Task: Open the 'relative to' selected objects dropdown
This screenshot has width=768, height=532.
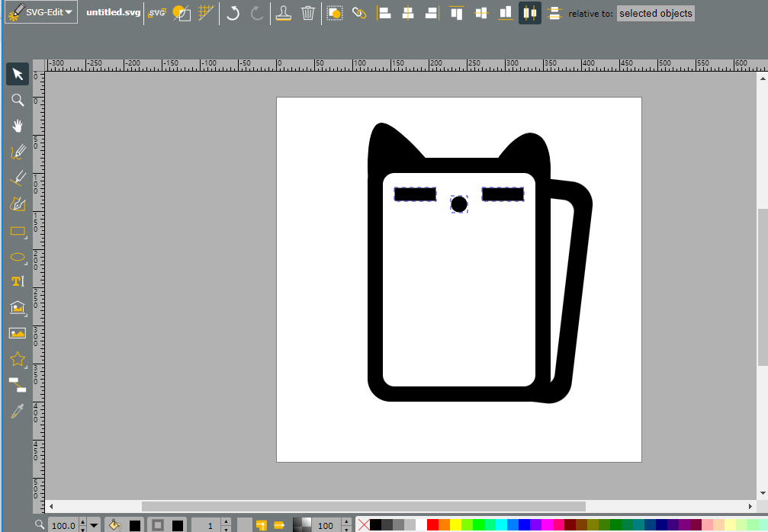Action: pyautogui.click(x=655, y=14)
